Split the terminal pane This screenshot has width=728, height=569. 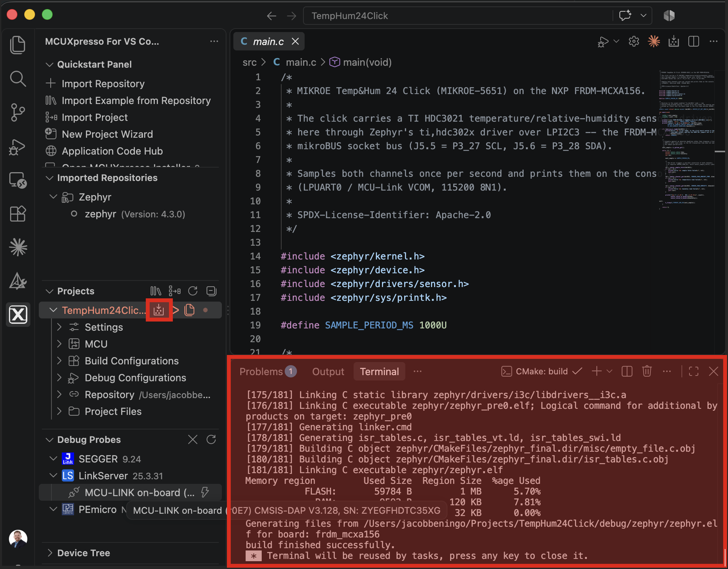point(627,371)
